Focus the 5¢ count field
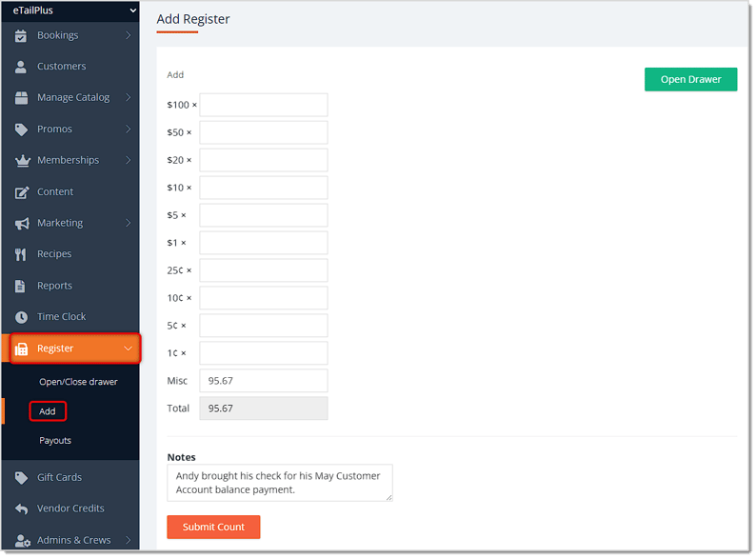756x558 pixels. pos(264,326)
